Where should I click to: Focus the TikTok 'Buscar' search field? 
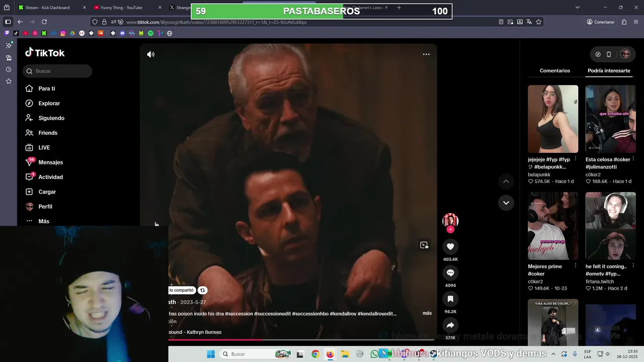57,71
